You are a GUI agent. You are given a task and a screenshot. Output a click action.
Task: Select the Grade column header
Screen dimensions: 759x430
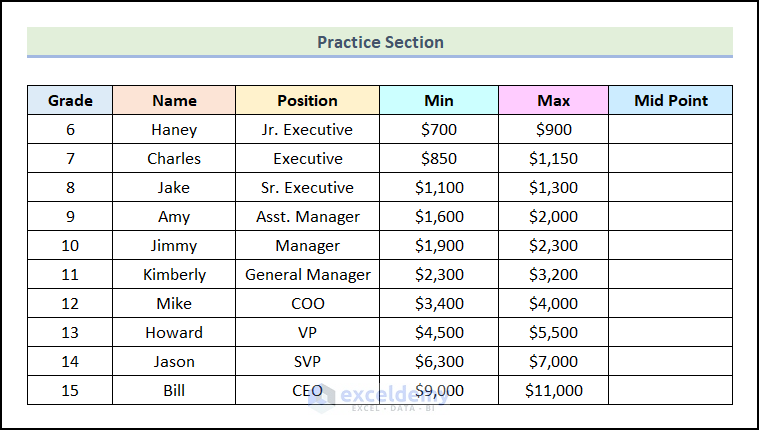coord(70,100)
